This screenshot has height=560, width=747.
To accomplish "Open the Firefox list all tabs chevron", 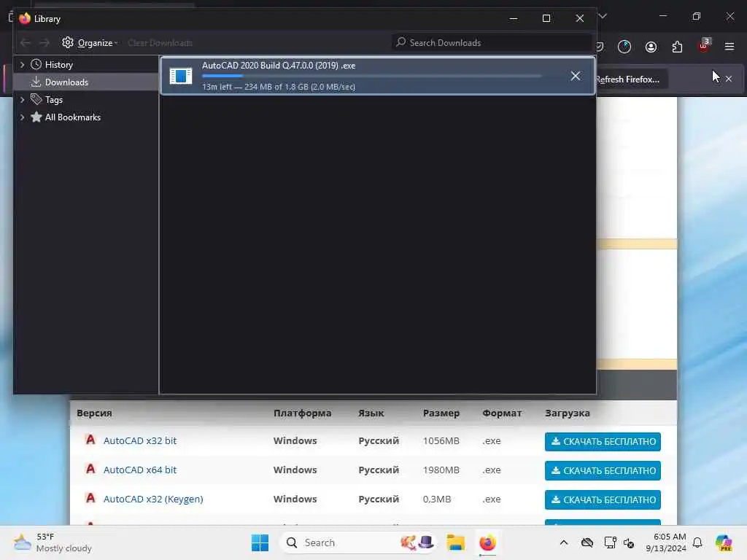I will pos(603,16).
